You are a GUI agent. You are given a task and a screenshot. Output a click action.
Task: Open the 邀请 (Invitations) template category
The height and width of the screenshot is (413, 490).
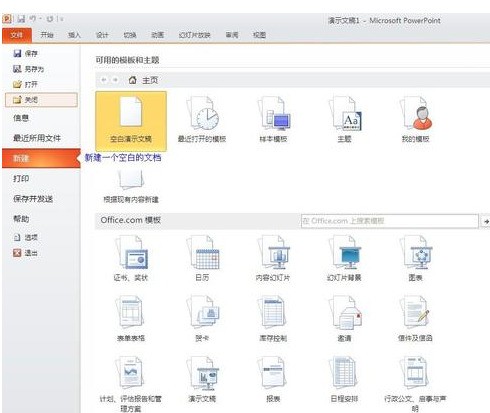tap(344, 319)
